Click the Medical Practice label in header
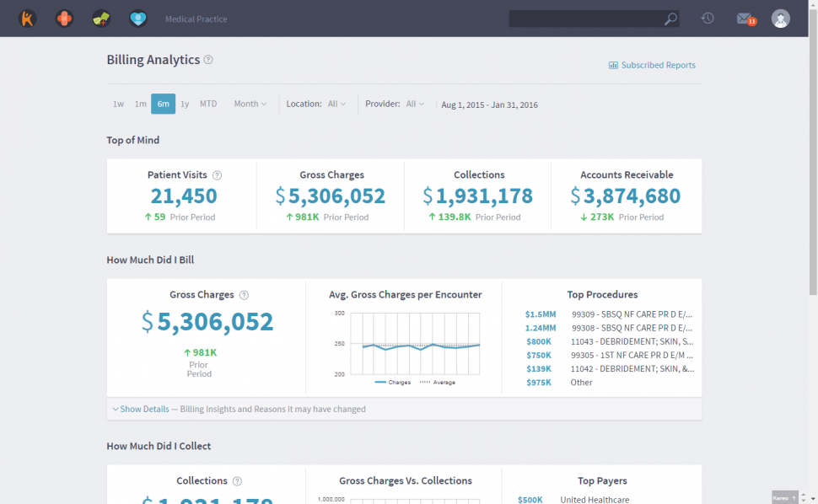 pos(196,19)
